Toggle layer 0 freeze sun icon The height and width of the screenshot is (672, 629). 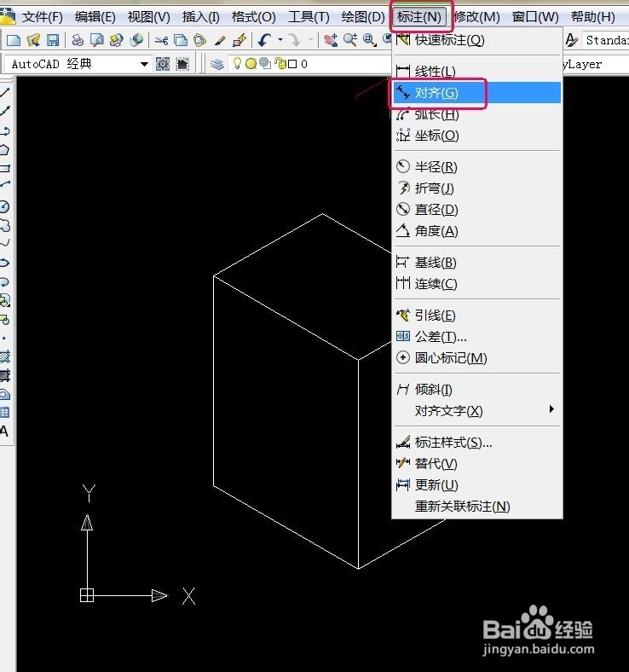251,64
